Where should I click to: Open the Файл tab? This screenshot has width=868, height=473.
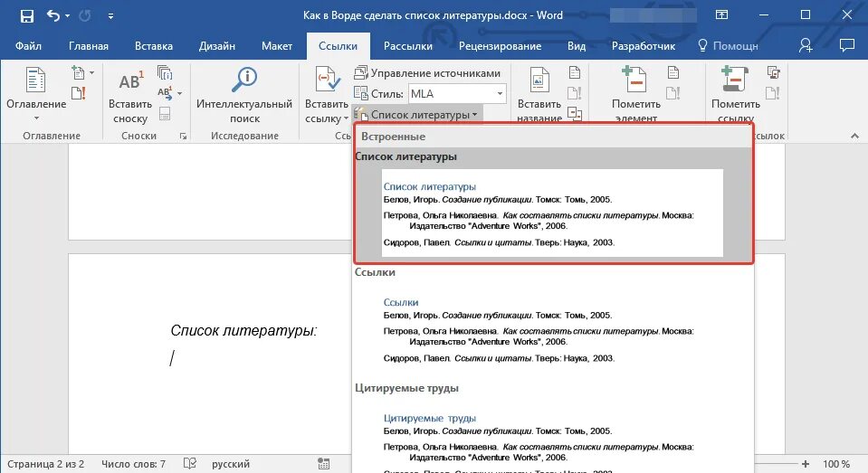pos(28,46)
